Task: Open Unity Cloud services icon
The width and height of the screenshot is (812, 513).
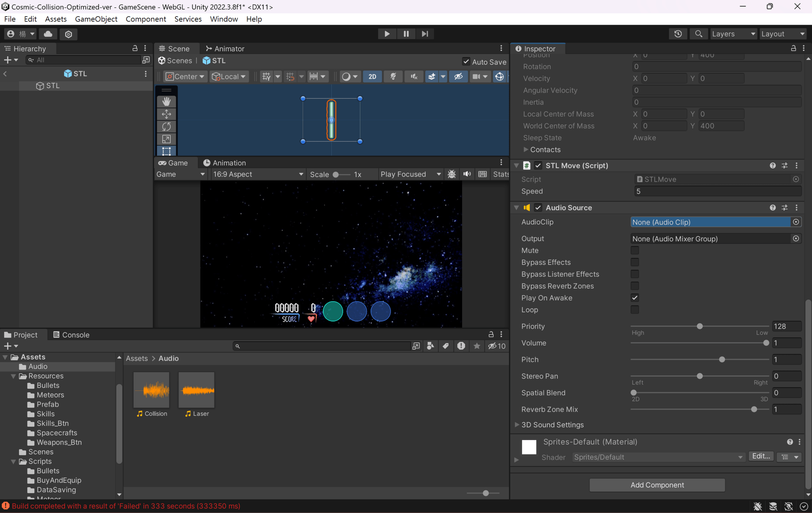Action: coord(48,34)
